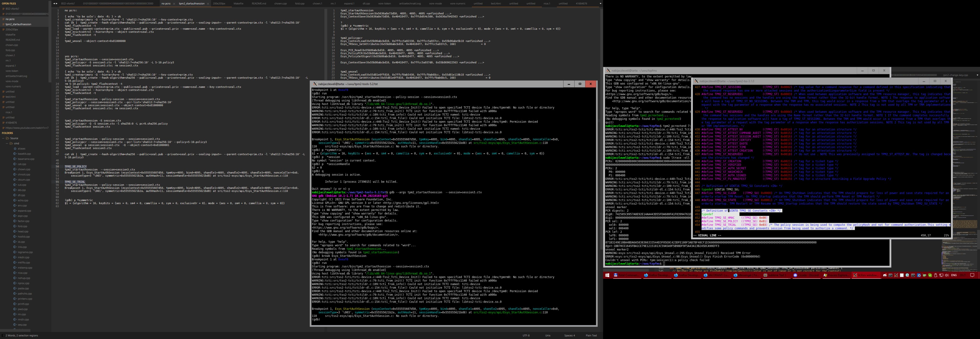Open the Windows notification center icon
Screen dimensions: 980x339
pyautogui.click(x=972, y=275)
